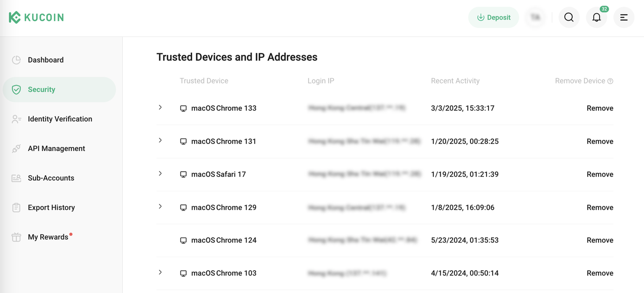Image resolution: width=644 pixels, height=293 pixels.
Task: Click the Remove Device help icon
Action: pos(610,81)
